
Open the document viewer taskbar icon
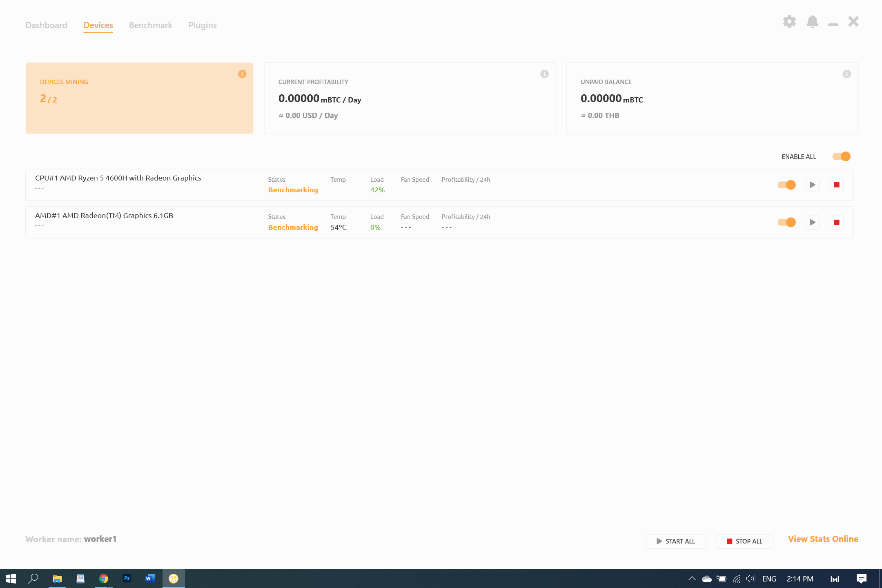pyautogui.click(x=80, y=579)
